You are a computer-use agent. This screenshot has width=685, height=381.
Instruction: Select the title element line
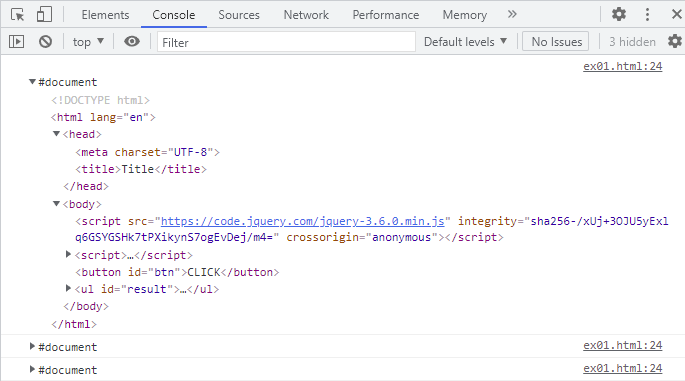point(141,169)
